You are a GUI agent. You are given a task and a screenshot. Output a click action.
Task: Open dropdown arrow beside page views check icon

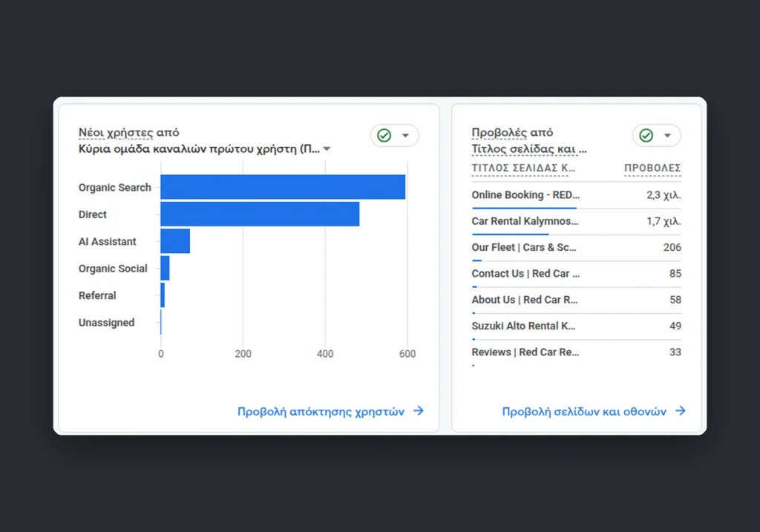667,136
